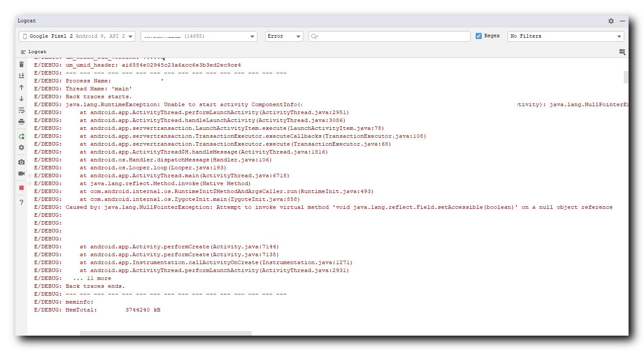
Task: Click the 'Caused by: java.lang.NullPointerException' line
Action: pos(323,207)
